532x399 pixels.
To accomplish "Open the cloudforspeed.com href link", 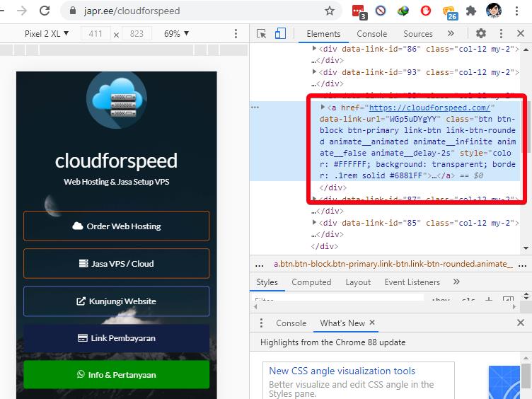I will point(429,108).
